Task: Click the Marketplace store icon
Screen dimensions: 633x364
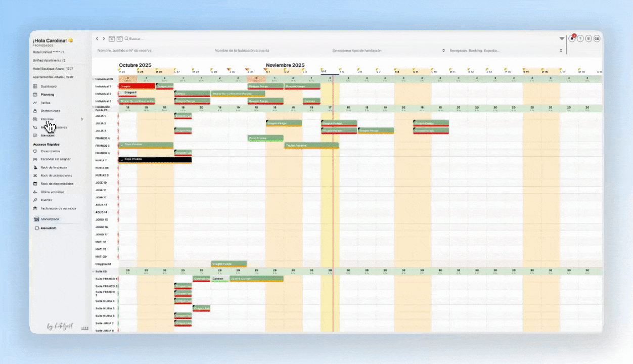Action: [x=37, y=219]
